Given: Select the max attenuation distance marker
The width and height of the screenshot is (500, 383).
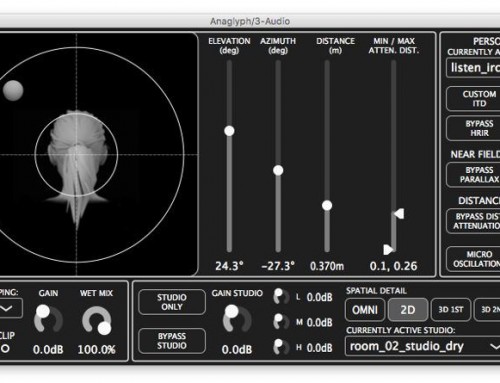Looking at the screenshot, I should (x=399, y=214).
